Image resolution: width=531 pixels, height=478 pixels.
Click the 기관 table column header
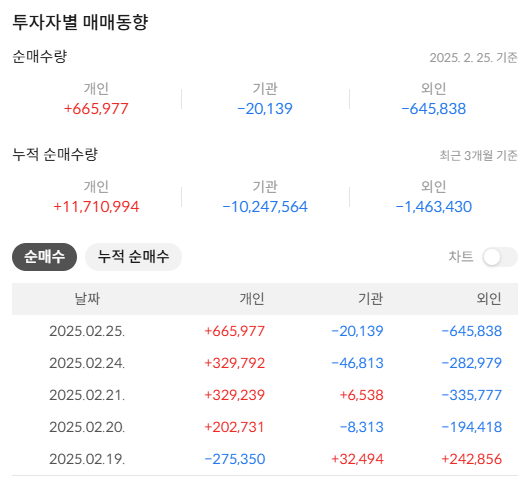(370, 299)
